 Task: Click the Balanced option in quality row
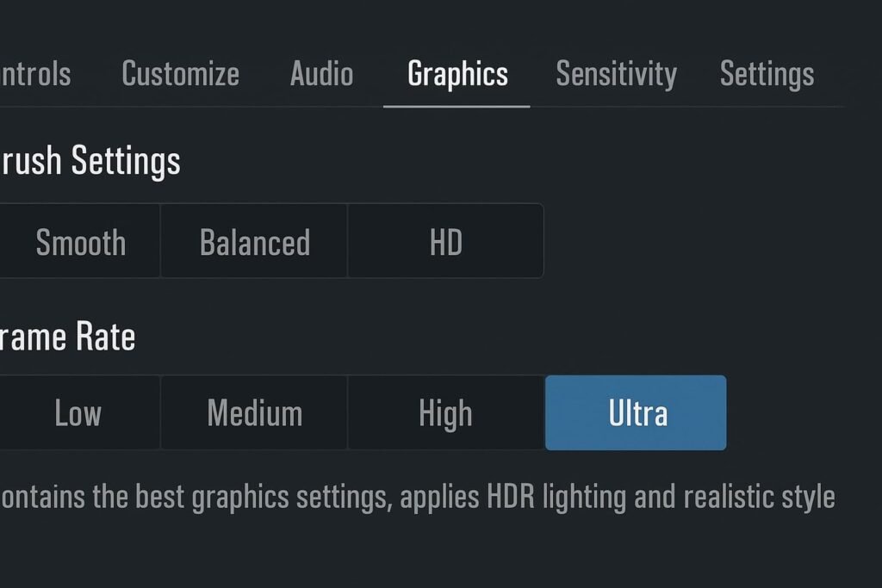pos(254,242)
